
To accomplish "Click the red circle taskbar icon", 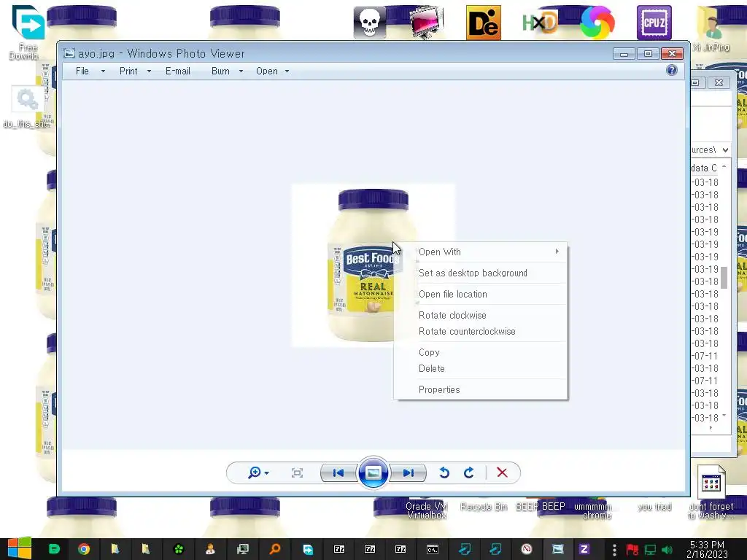I will 527,549.
